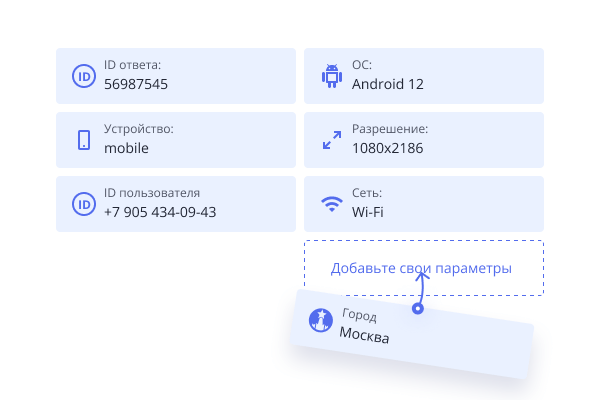Click the Android robot icon
The width and height of the screenshot is (600, 400).
pos(331,76)
